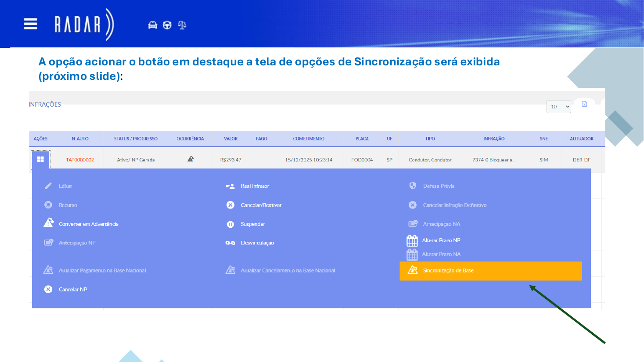Click the scales of justice icon
This screenshot has width=644, height=362.
point(182,25)
